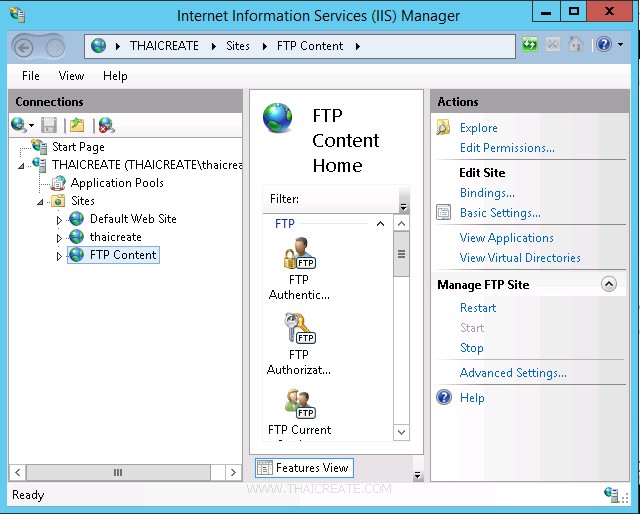
Task: Click the thaicreate site globe icon
Action: (x=76, y=236)
